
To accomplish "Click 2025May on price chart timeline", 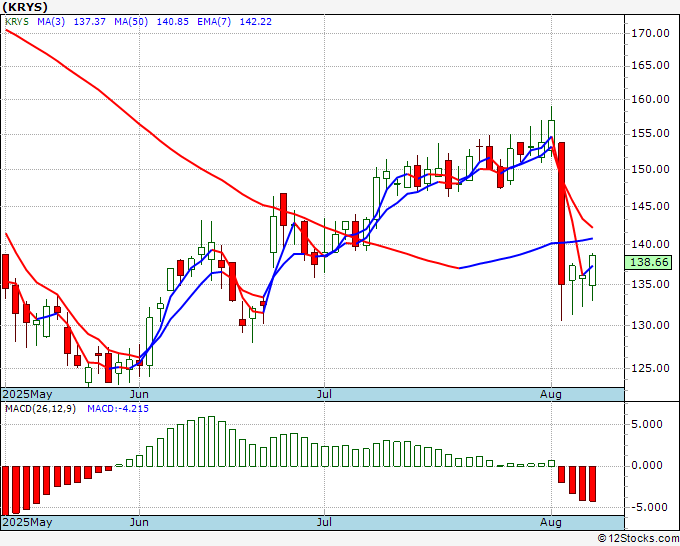I will [27, 394].
